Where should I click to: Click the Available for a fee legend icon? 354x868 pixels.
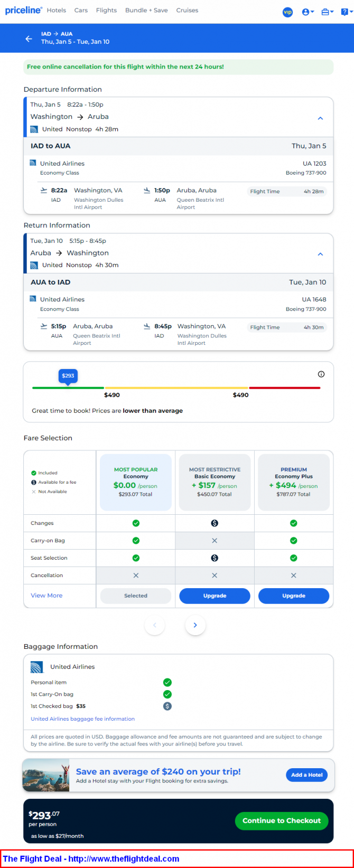pyautogui.click(x=34, y=482)
